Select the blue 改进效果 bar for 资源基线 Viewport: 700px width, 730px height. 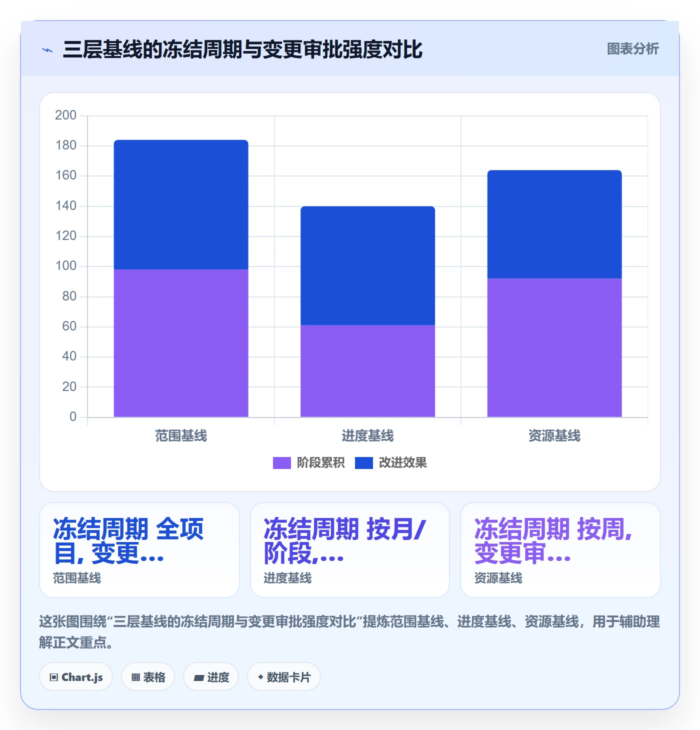click(x=554, y=224)
